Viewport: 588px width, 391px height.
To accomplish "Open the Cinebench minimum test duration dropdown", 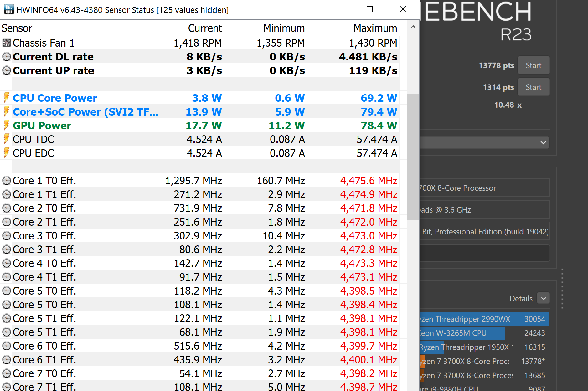I will 484,143.
